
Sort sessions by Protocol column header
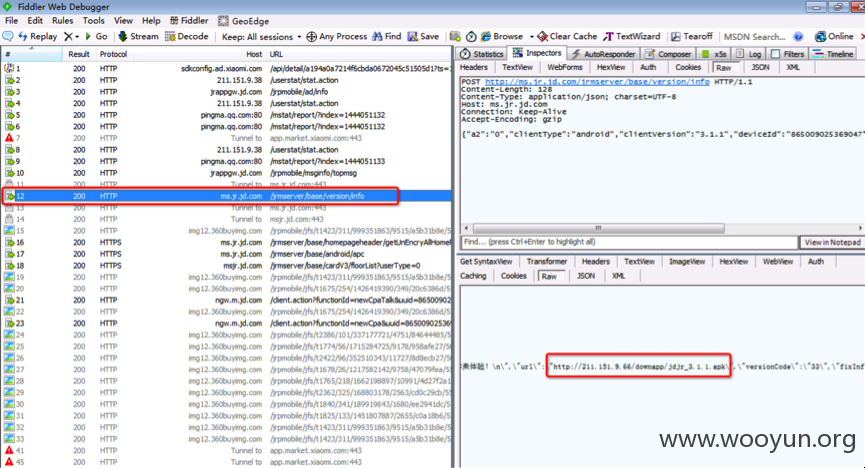tap(113, 54)
